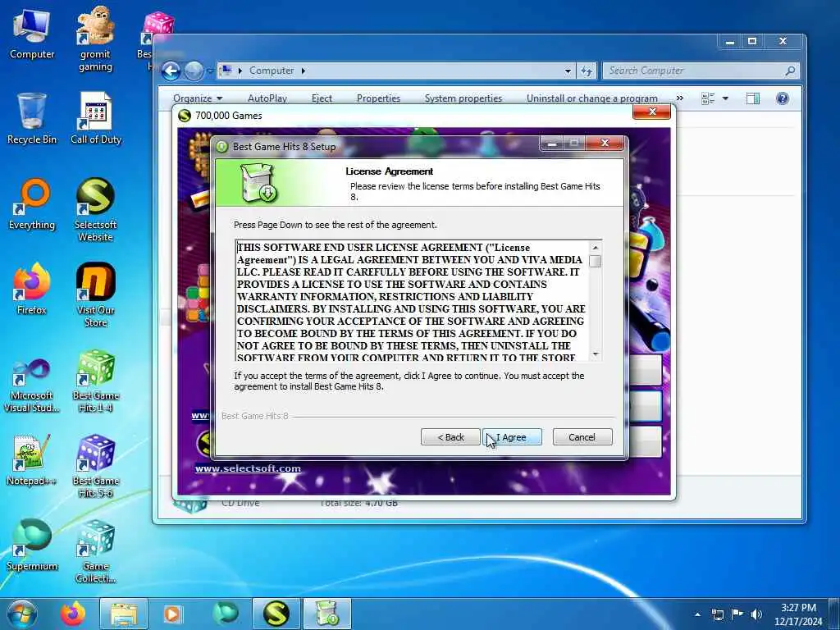
Task: Open the address bar history dropdown
Action: (568, 71)
